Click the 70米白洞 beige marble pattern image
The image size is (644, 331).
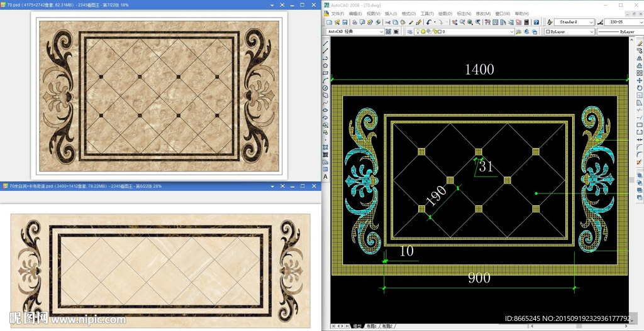tap(160, 271)
